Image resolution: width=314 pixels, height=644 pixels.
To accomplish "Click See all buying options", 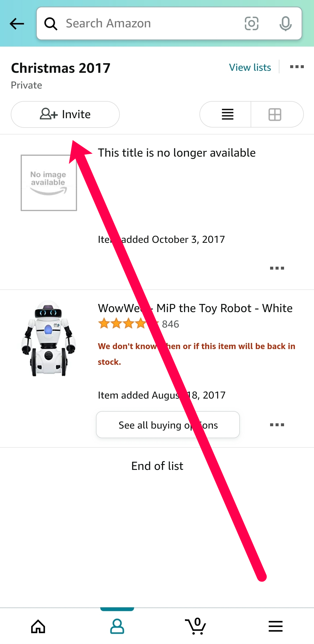I will [168, 425].
